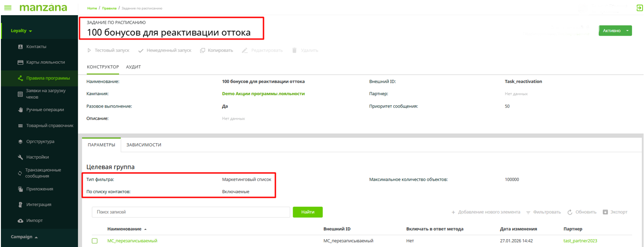644x247 pixels.
Task: Click the Экспорт icon button
Action: pos(615,212)
